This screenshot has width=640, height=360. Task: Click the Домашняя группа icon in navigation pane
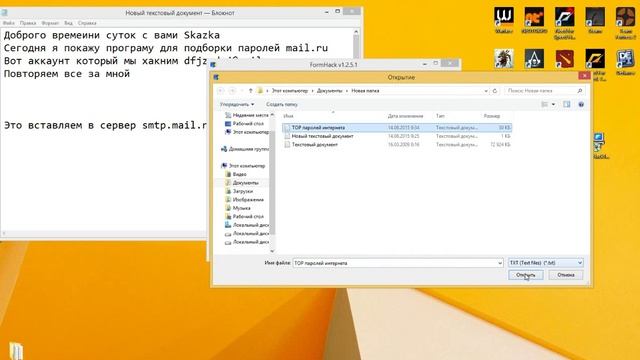click(x=224, y=149)
